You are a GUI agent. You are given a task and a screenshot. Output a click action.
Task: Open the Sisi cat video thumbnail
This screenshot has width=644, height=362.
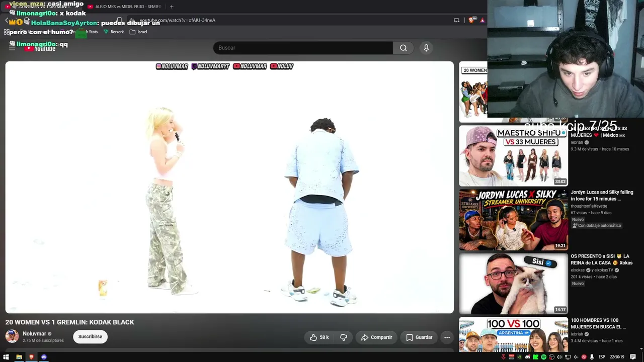pos(513,284)
